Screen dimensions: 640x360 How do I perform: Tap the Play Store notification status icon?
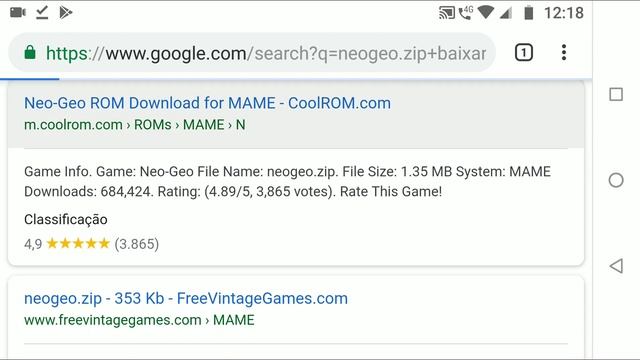click(x=66, y=13)
